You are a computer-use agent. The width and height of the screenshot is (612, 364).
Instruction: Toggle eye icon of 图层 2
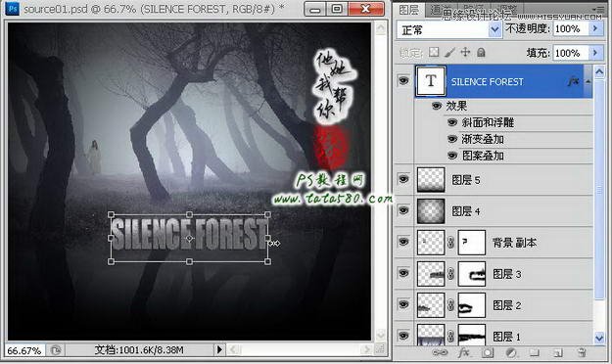tap(404, 304)
